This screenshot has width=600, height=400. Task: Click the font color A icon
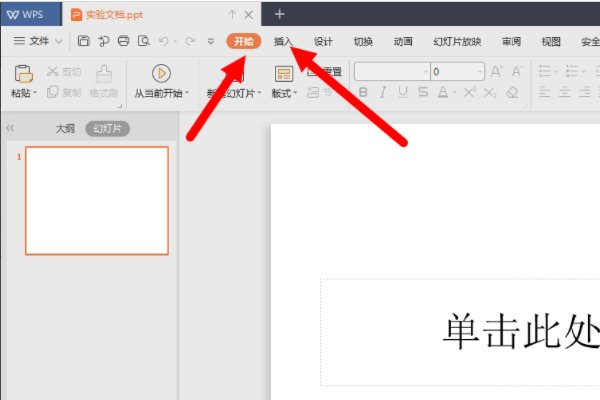click(443, 92)
